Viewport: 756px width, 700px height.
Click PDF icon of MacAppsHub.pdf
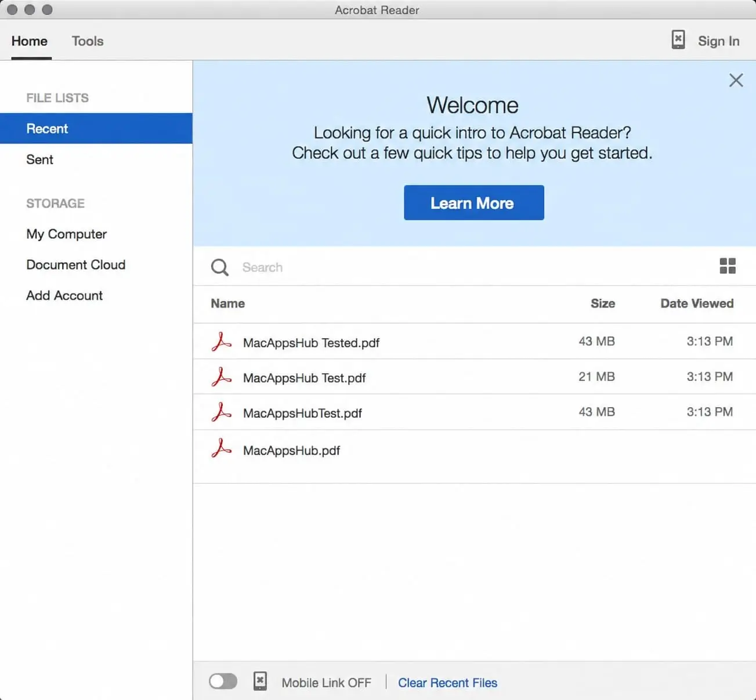pyautogui.click(x=221, y=448)
